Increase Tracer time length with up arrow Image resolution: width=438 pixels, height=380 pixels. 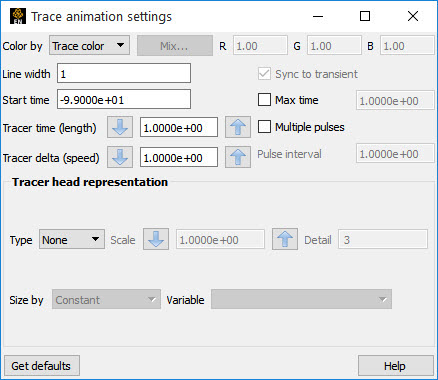point(238,127)
